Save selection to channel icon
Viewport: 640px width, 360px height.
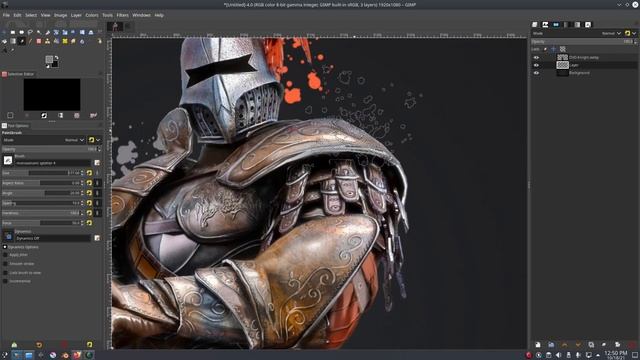(x=60, y=116)
